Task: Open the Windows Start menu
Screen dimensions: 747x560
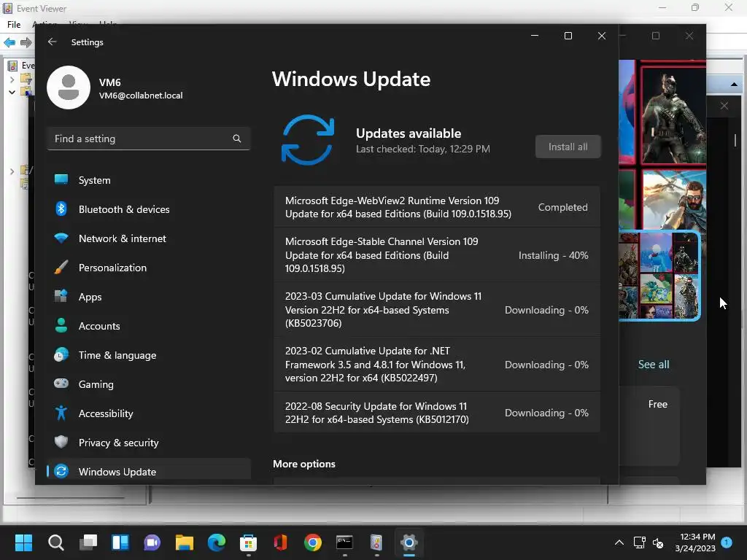Action: pos(23,542)
